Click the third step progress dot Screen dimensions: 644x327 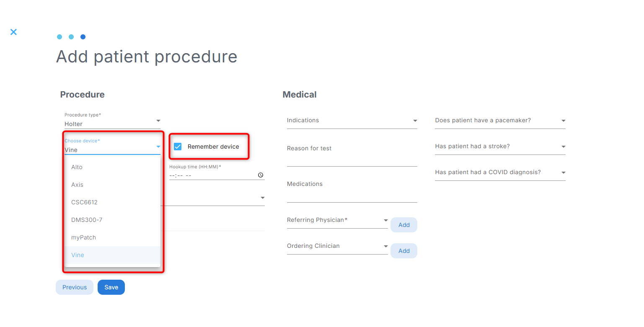(x=83, y=37)
